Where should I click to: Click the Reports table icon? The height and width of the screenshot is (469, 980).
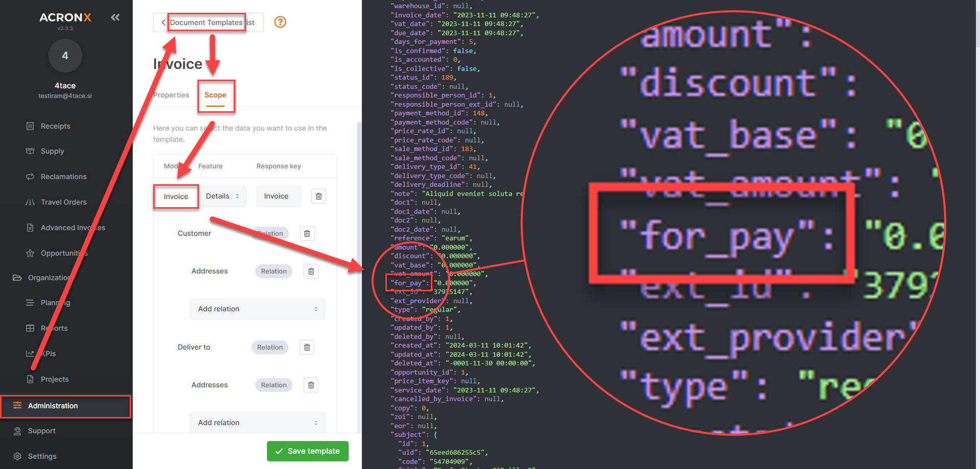(x=30, y=328)
